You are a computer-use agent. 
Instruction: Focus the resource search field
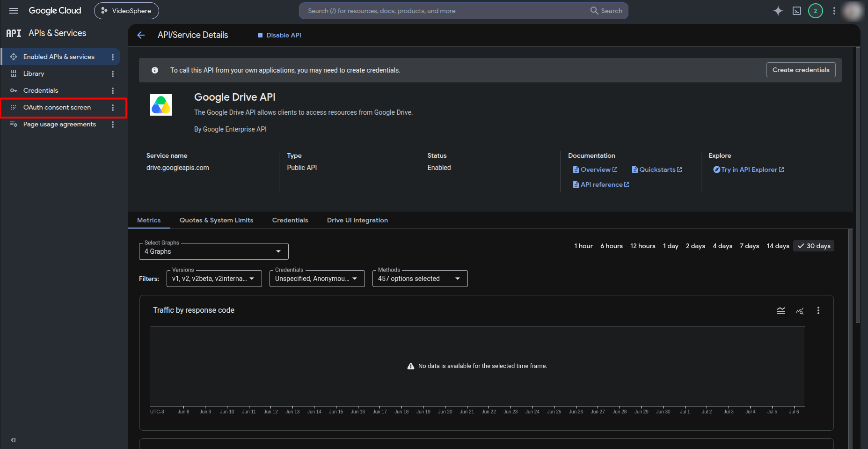pyautogui.click(x=445, y=11)
